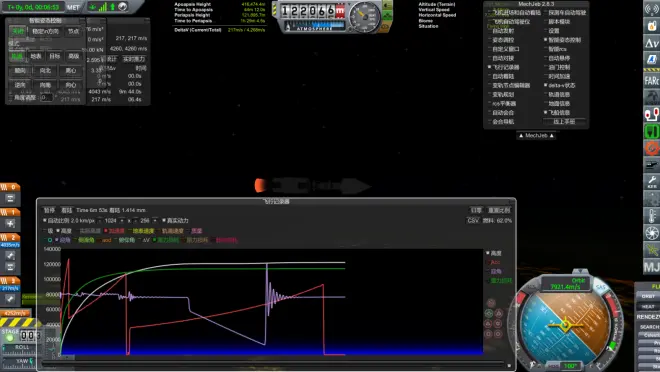
Task: Collapse the MechJeb tab with arrows
Action: [536, 136]
